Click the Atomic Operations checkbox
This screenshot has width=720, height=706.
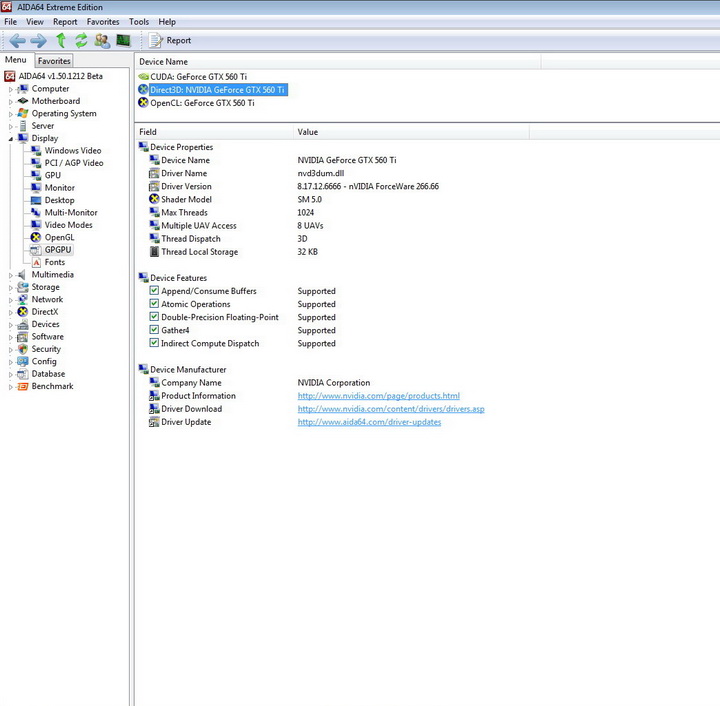[x=154, y=303]
